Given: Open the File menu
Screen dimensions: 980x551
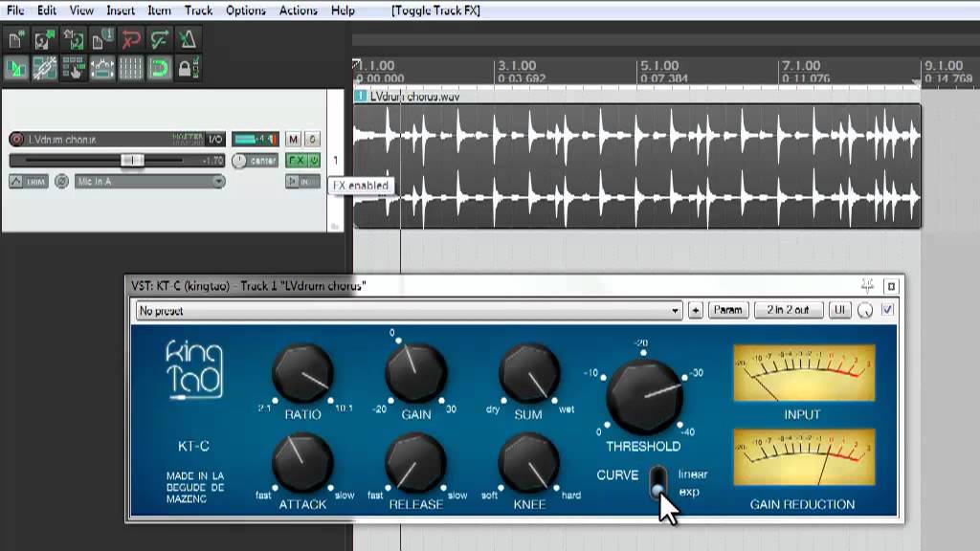Looking at the screenshot, I should click(15, 10).
